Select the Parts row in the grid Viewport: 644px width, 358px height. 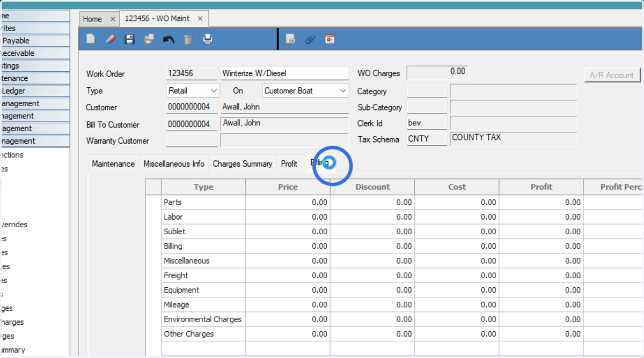point(173,203)
